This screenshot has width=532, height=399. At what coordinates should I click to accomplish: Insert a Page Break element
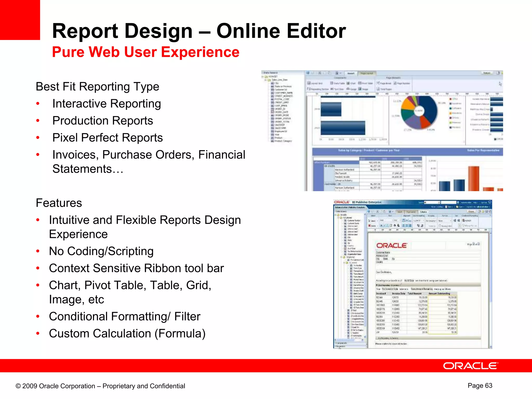click(x=378, y=83)
